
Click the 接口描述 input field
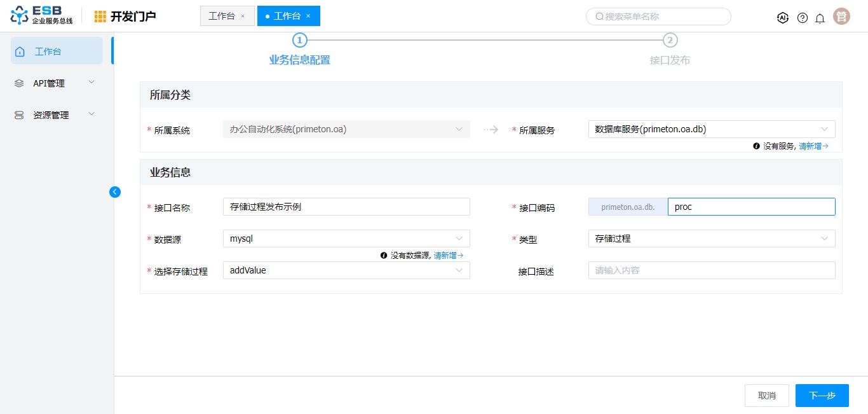point(711,270)
